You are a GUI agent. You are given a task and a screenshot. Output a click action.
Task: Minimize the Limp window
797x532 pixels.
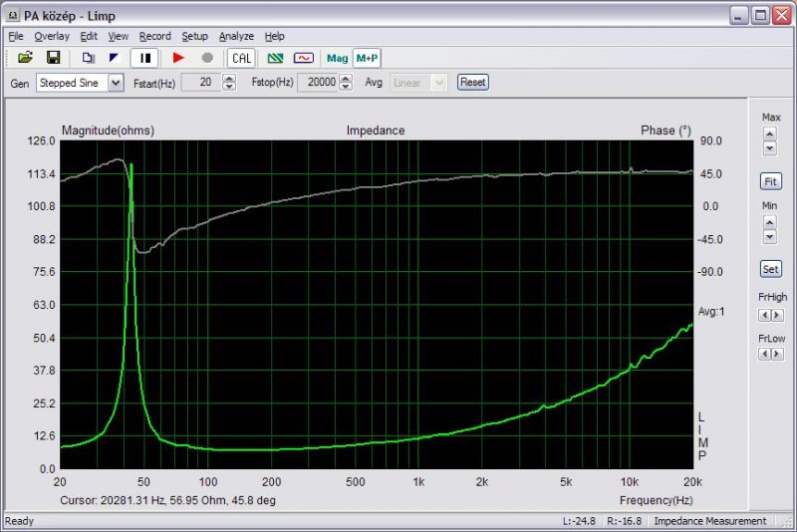coord(739,16)
